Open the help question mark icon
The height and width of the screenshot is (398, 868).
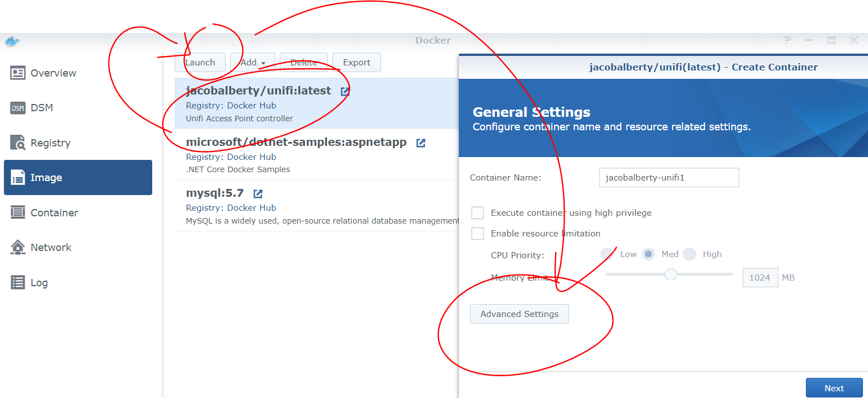[x=787, y=40]
